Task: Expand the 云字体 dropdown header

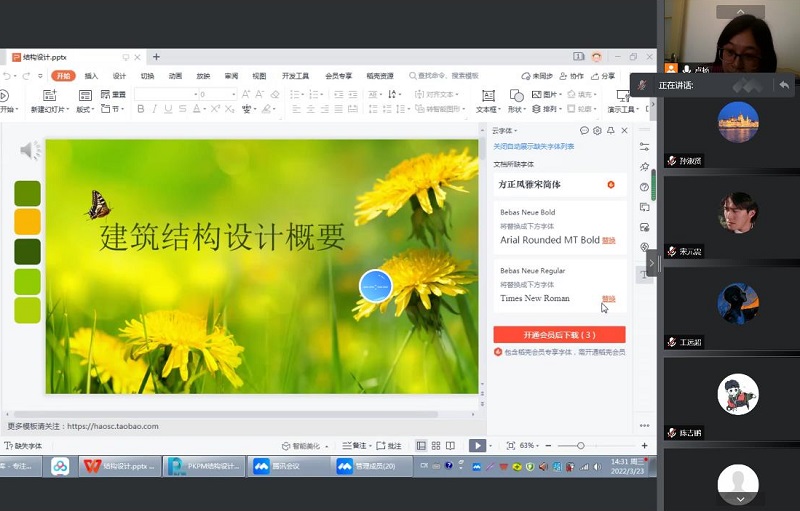Action: tap(504, 131)
